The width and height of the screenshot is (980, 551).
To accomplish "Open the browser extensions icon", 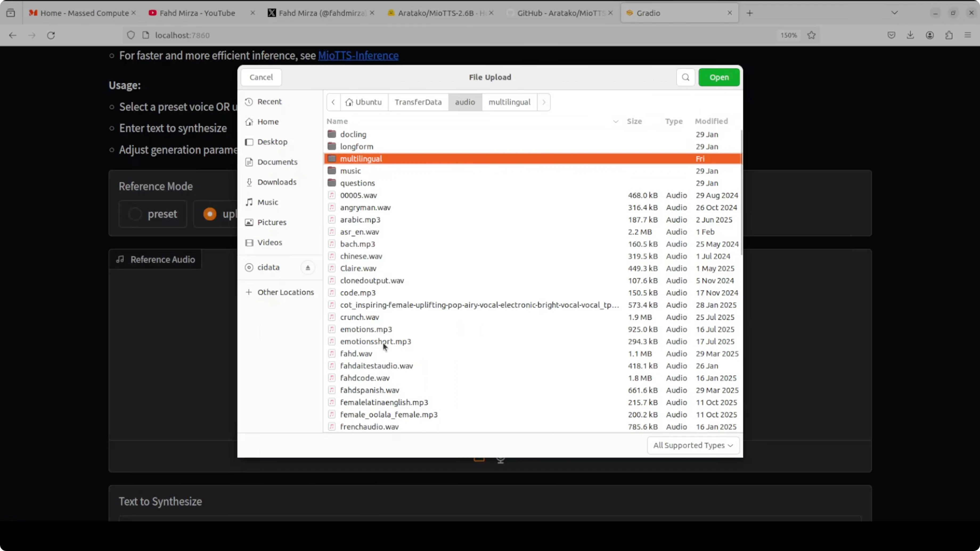I will 949,35.
